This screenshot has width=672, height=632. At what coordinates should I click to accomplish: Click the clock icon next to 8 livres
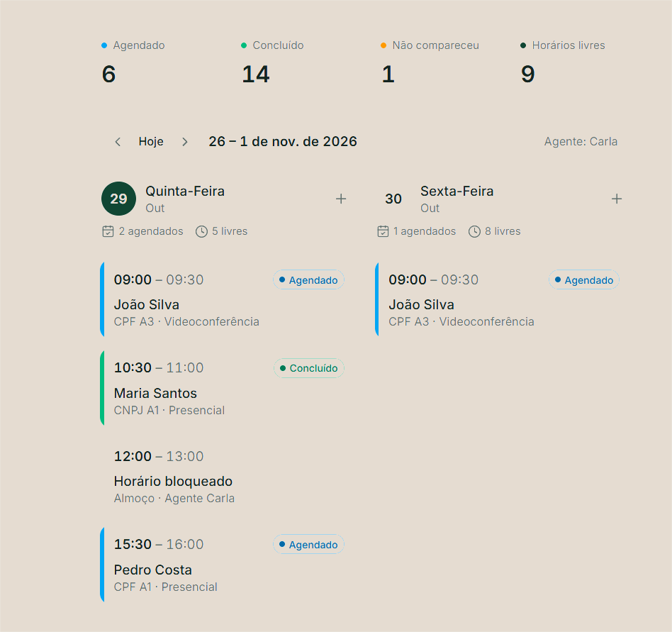[x=474, y=231]
